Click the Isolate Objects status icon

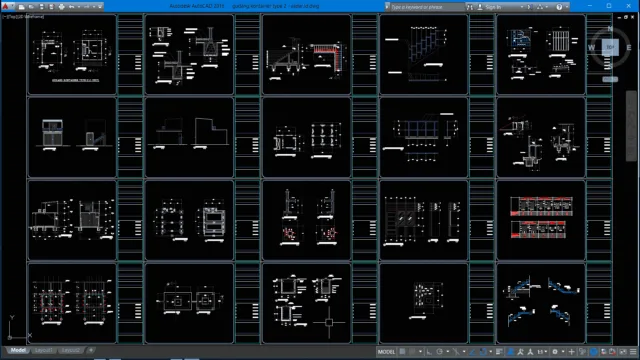(603, 351)
